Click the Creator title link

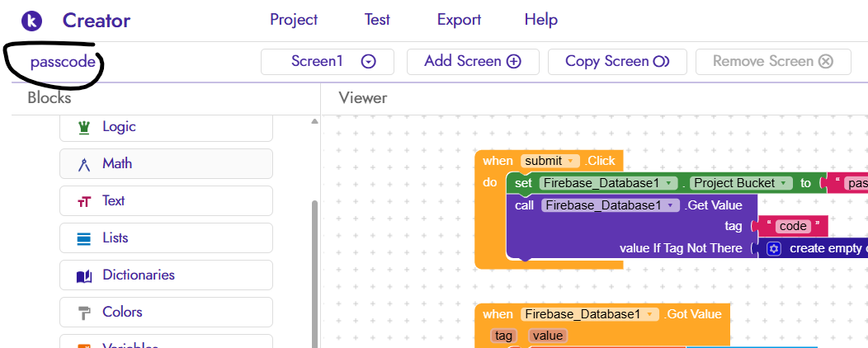pos(97,21)
